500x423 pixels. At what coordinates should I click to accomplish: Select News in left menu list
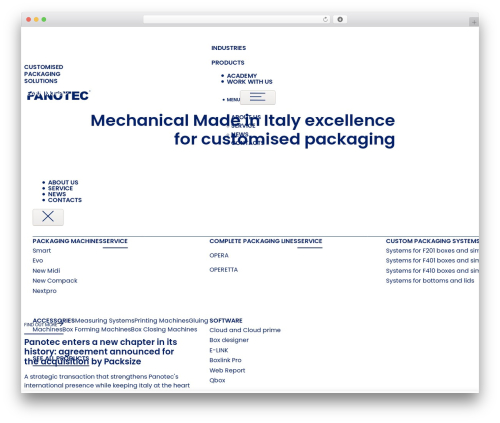[x=57, y=194]
